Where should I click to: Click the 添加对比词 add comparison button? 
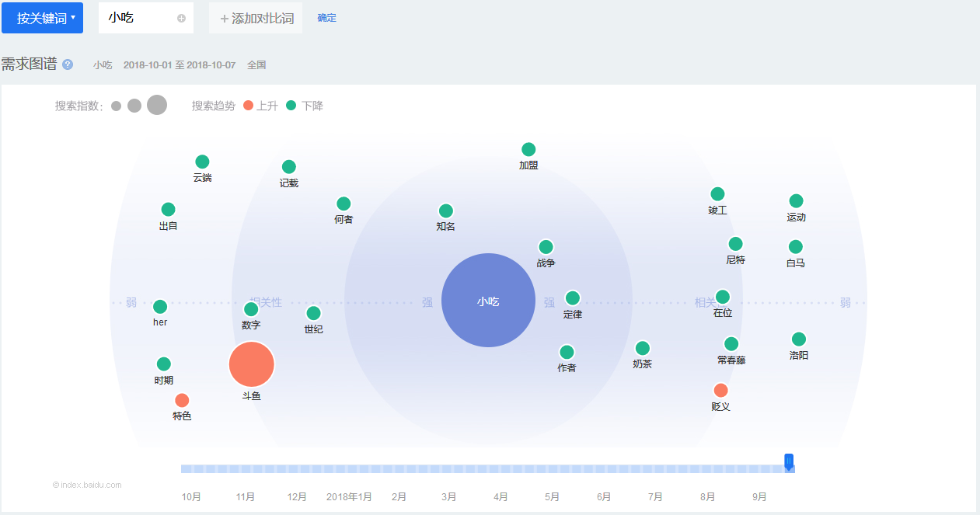click(256, 18)
